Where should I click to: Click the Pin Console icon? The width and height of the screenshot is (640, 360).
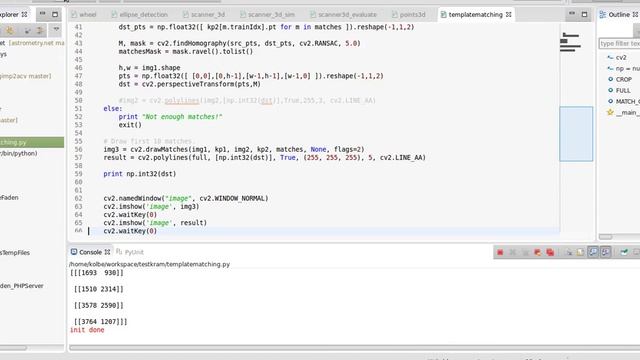tap(624, 253)
